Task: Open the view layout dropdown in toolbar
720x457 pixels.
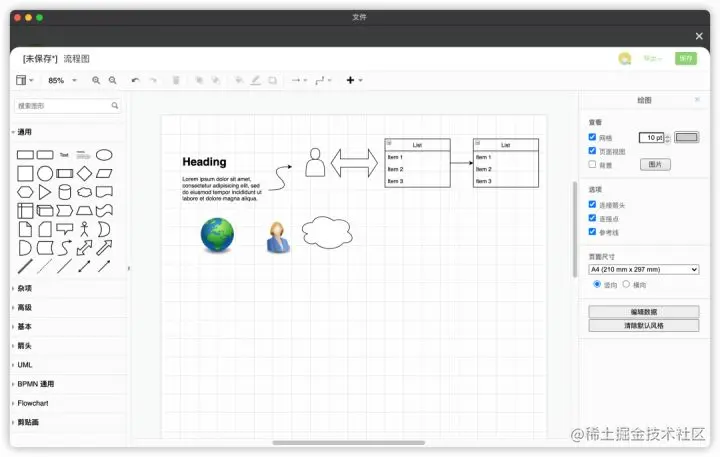Action: click(25, 80)
